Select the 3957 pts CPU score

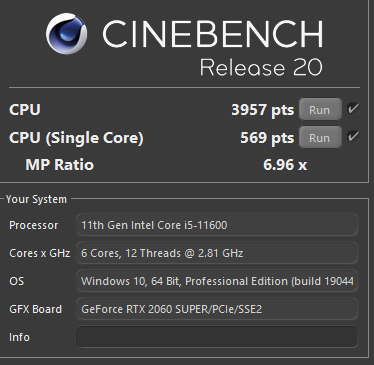pyautogui.click(x=263, y=110)
